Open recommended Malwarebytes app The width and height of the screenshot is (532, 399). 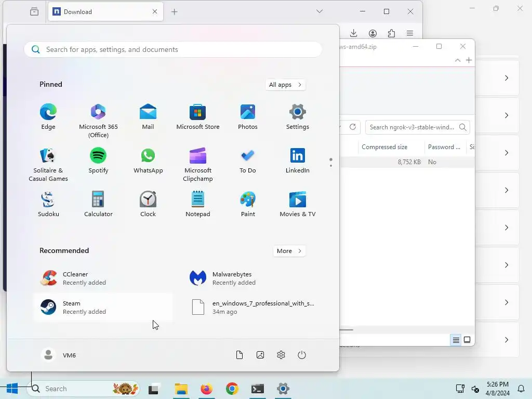(252, 278)
